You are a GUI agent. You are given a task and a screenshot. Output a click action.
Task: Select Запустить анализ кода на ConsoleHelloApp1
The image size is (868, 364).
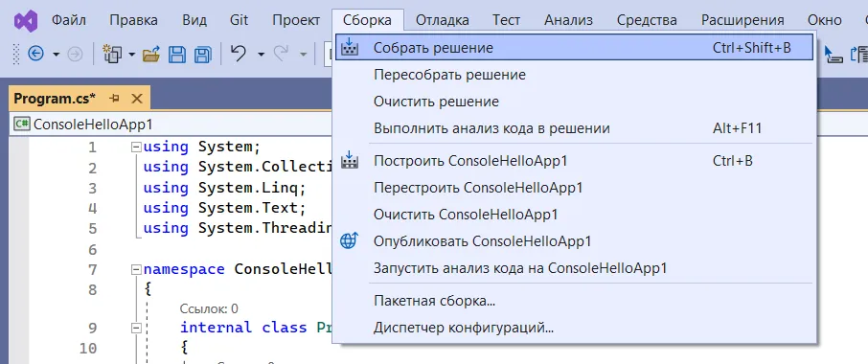(574, 268)
